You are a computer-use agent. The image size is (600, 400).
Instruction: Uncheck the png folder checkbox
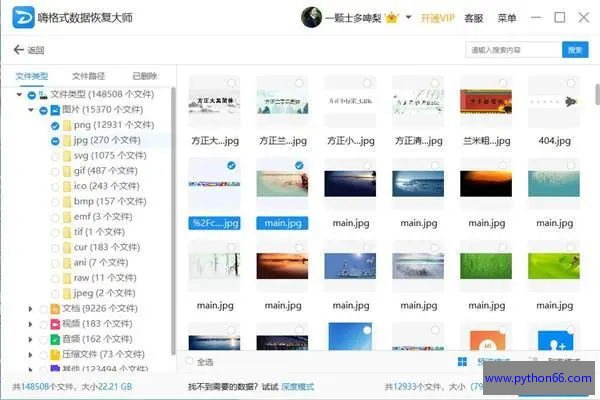(55, 126)
